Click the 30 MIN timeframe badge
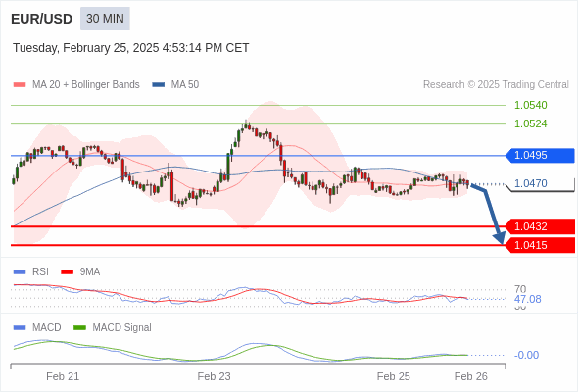578x392 pixels. 105,19
